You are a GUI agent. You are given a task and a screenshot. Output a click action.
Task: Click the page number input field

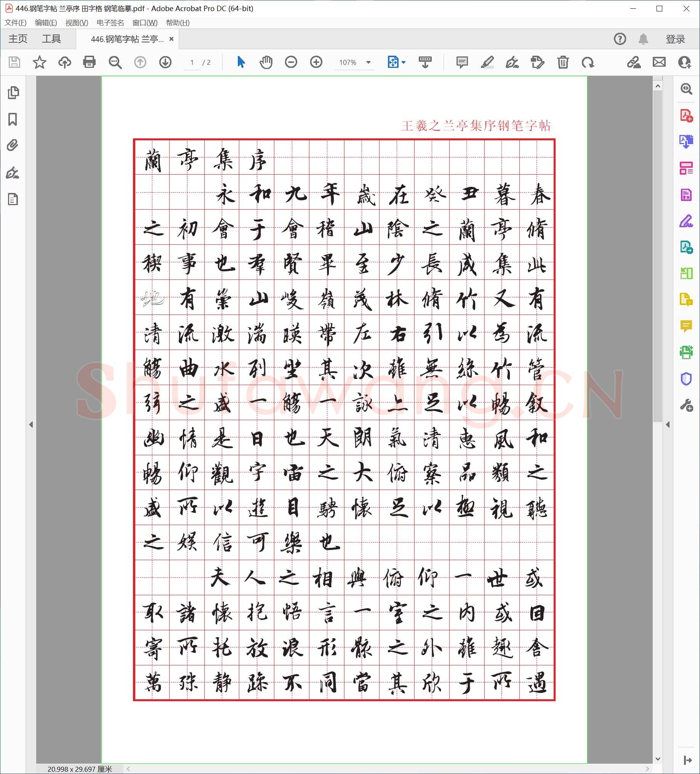point(192,62)
